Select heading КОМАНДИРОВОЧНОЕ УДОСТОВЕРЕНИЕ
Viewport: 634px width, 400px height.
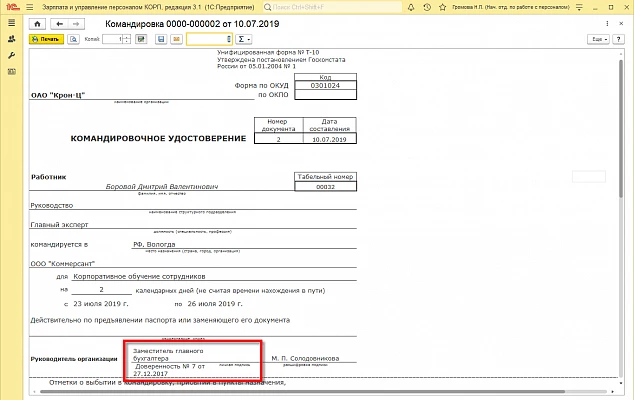pyautogui.click(x=158, y=138)
